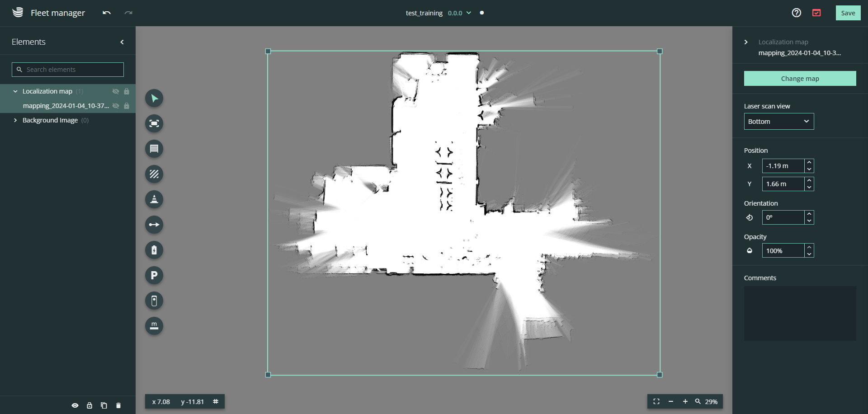Delete element with the trash icon
Screen dimensions: 868x414
click(x=118, y=405)
